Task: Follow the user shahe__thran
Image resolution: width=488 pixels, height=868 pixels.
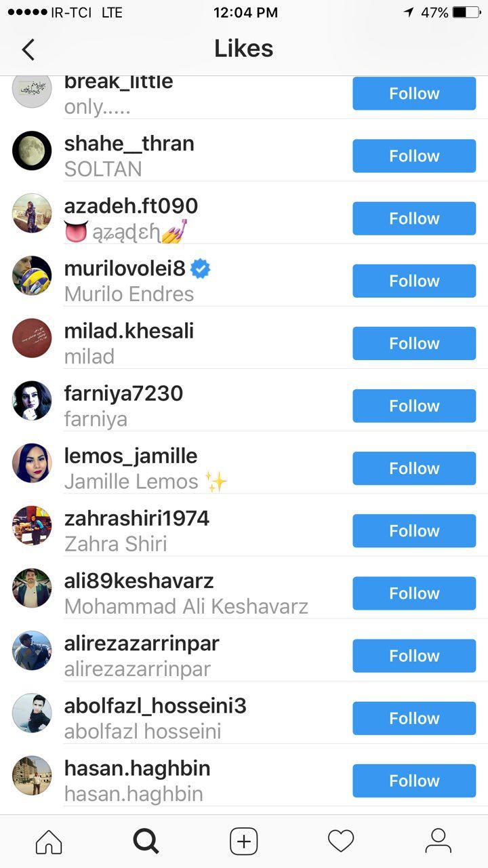Action: (414, 156)
